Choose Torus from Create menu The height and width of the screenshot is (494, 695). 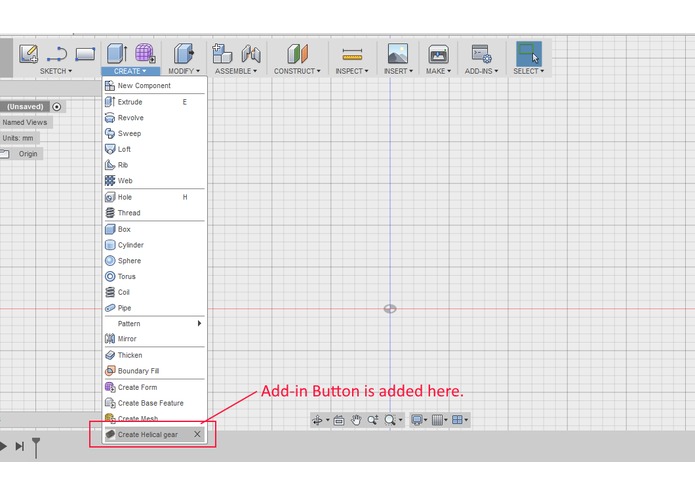coord(154,276)
